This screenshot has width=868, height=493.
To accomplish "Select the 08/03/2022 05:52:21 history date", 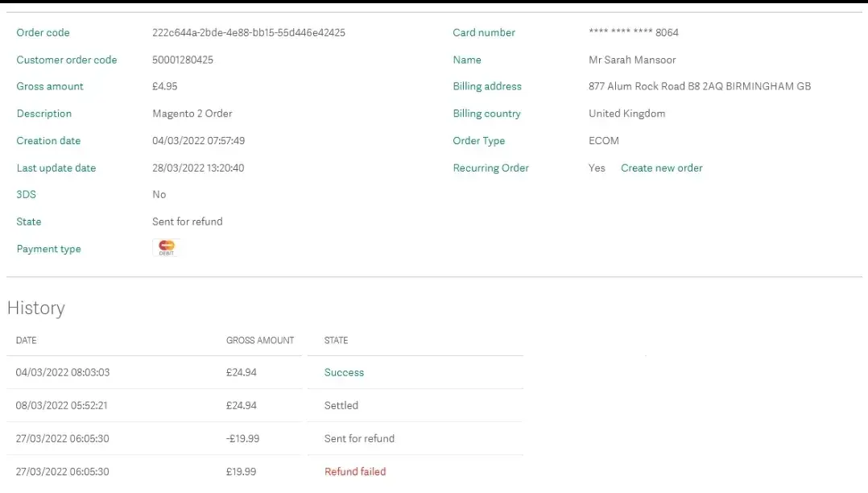I will coord(62,405).
